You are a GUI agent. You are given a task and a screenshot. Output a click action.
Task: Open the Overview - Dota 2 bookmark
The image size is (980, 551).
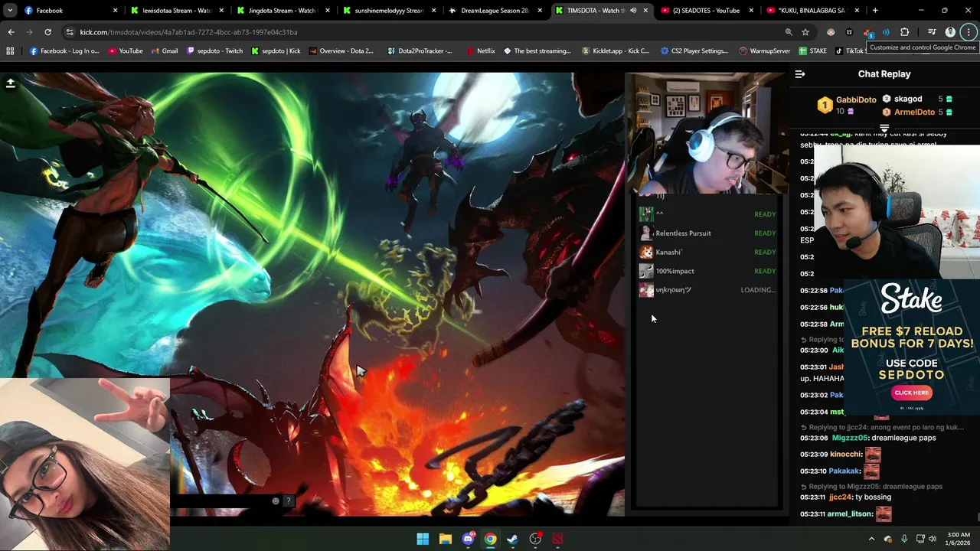click(341, 51)
